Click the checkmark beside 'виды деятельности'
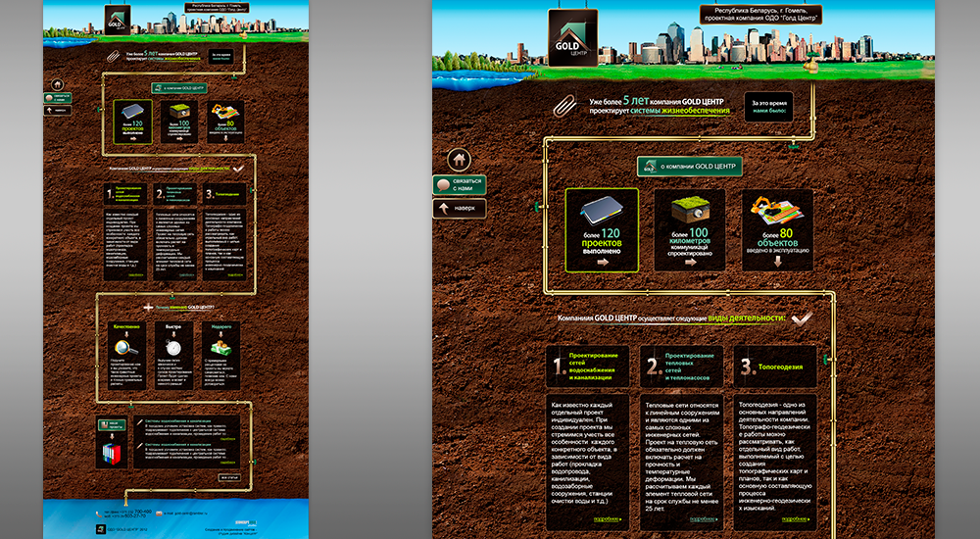980x539 pixels. coord(802,318)
